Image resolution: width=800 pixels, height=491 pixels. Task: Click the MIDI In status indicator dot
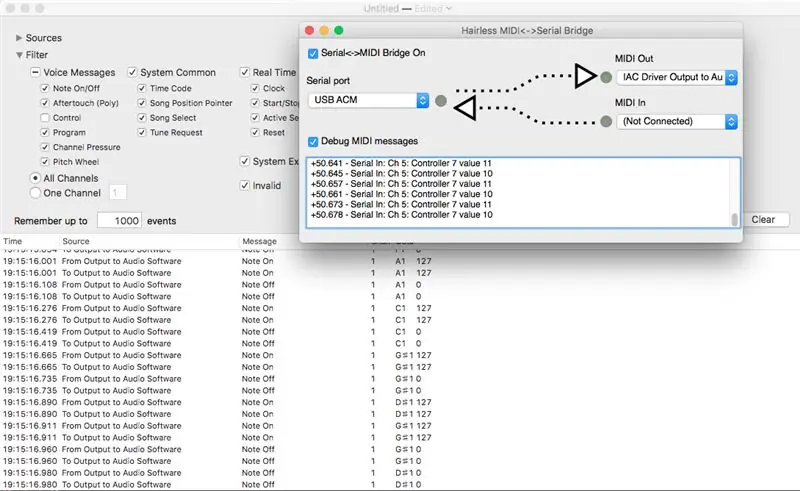click(x=606, y=121)
